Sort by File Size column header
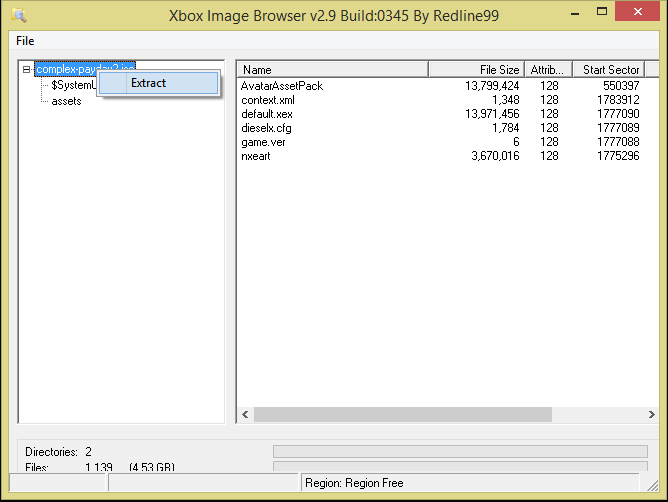668x502 pixels. point(476,70)
